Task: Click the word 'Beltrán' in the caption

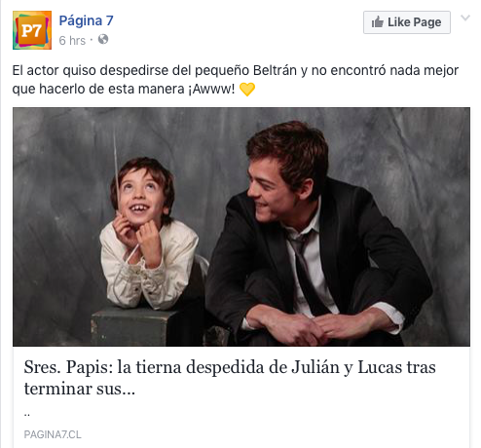Action: tap(275, 70)
